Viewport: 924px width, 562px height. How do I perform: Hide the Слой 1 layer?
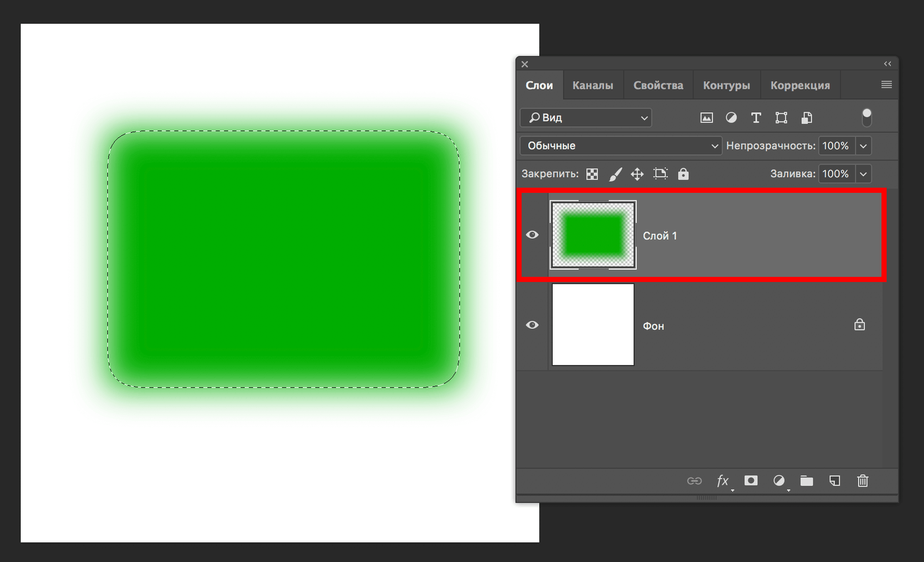(532, 235)
